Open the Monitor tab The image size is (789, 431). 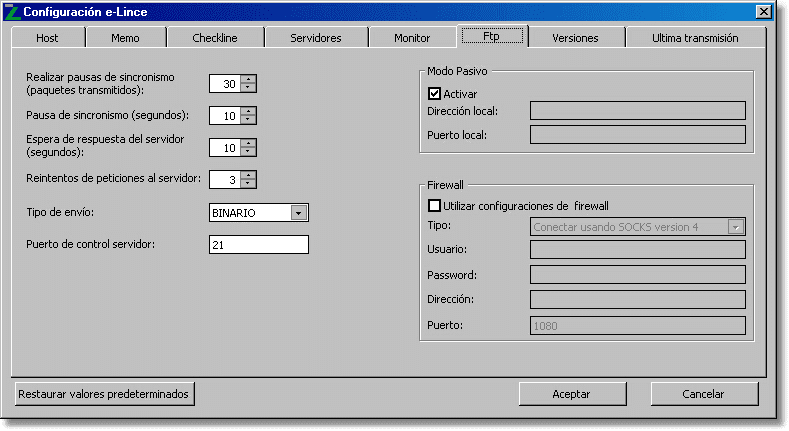[x=412, y=38]
